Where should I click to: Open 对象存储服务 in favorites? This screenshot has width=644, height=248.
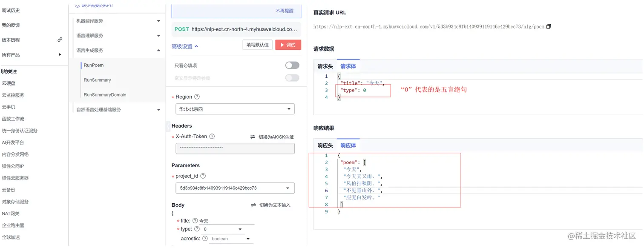15,202
